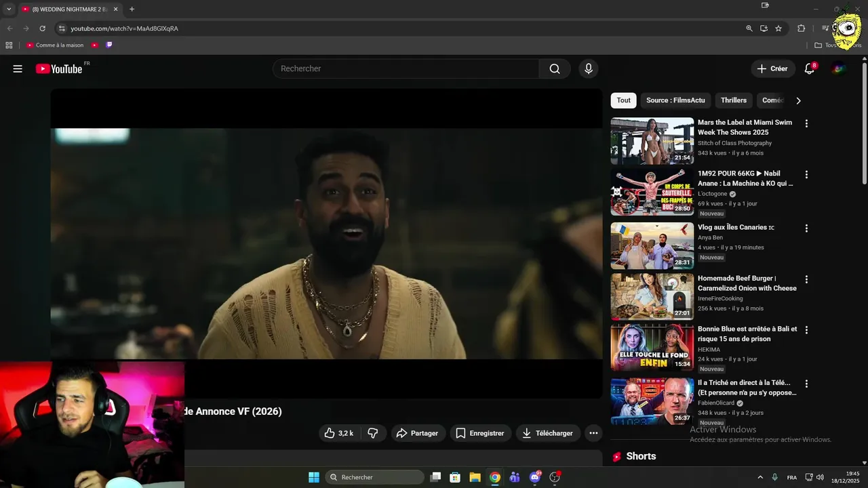Open the Comme à la maison bookmark

pos(55,45)
